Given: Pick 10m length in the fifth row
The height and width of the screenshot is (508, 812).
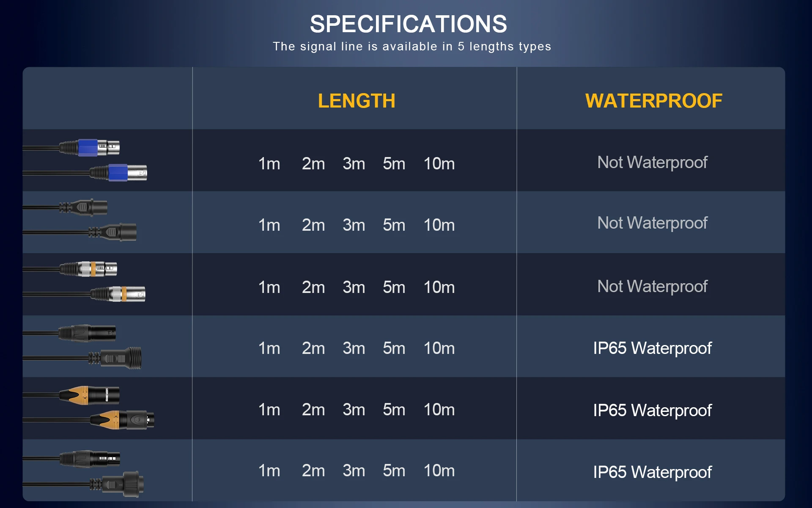Looking at the screenshot, I should coord(439,410).
